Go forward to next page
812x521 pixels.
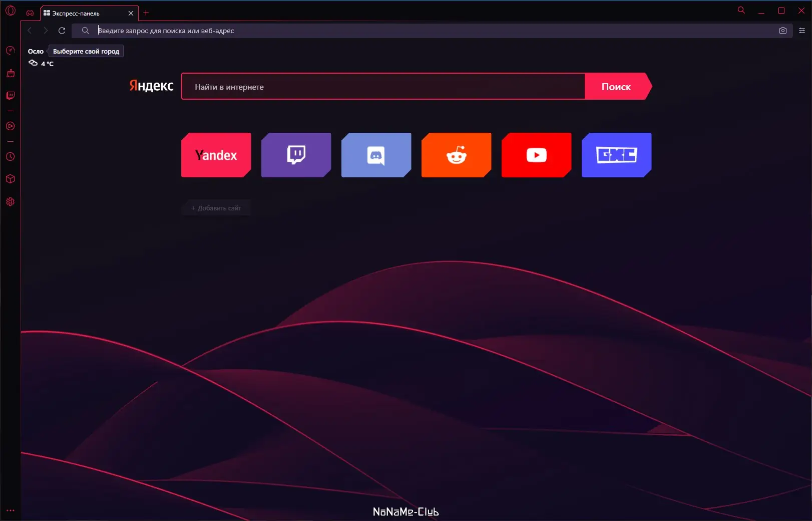[46, 31]
